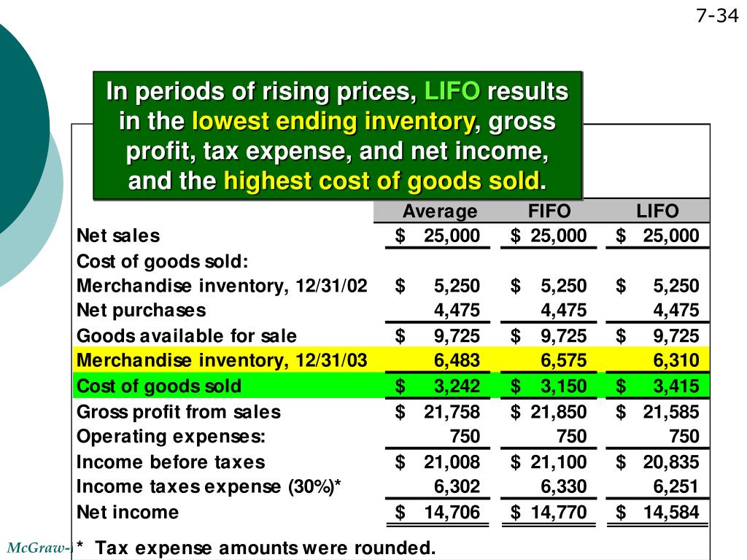Click LIFO cost of goods sold 3,415
747x560 pixels.
[676, 386]
